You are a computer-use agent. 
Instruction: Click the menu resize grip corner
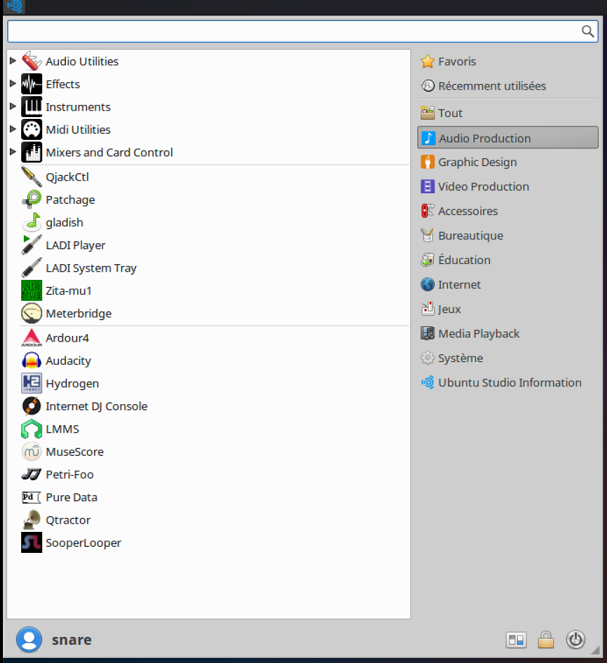(596, 650)
